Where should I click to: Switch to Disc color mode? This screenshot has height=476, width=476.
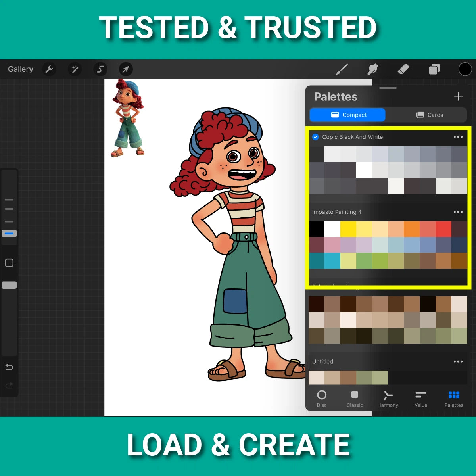(322, 398)
